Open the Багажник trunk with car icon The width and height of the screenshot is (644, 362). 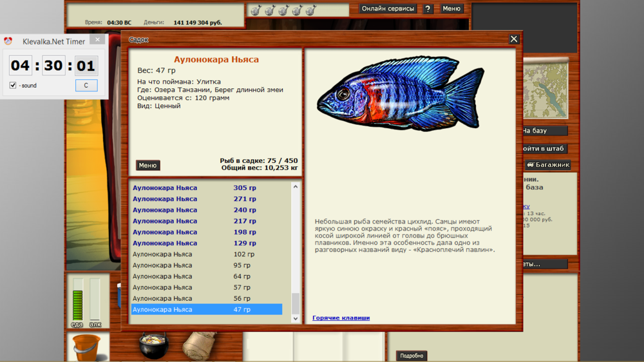[x=548, y=165]
